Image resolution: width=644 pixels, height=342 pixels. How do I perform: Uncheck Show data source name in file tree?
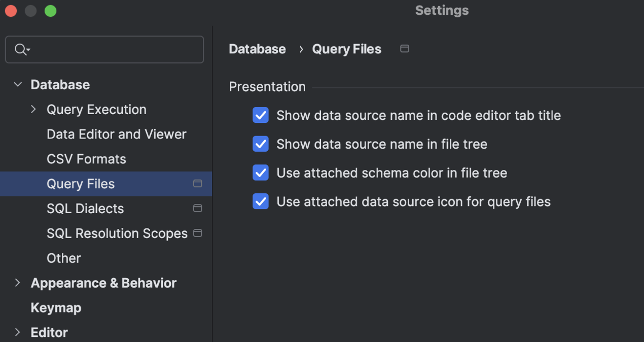tap(261, 144)
